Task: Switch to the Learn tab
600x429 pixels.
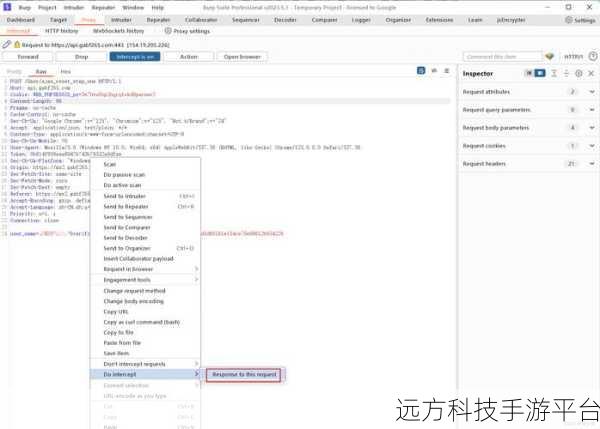Action: [x=475, y=20]
